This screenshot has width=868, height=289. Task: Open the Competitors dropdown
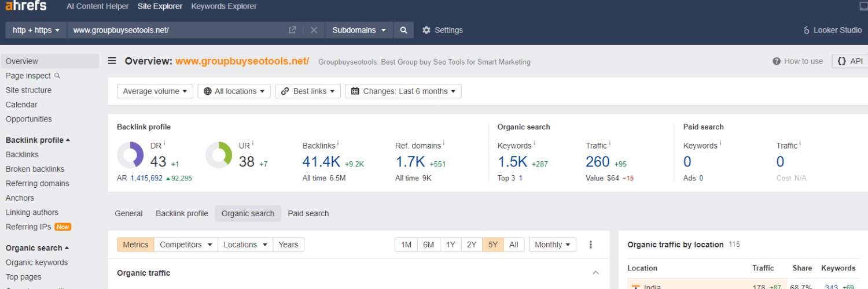(186, 244)
